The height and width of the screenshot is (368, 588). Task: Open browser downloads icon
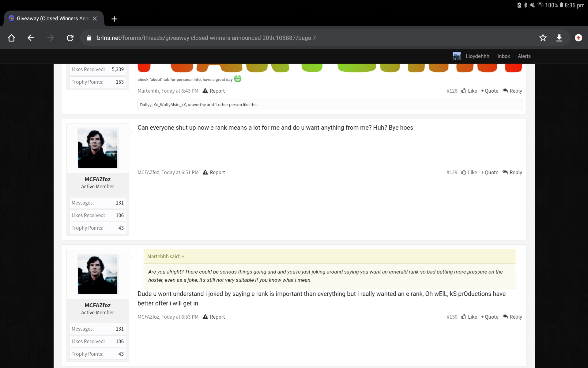click(x=559, y=38)
